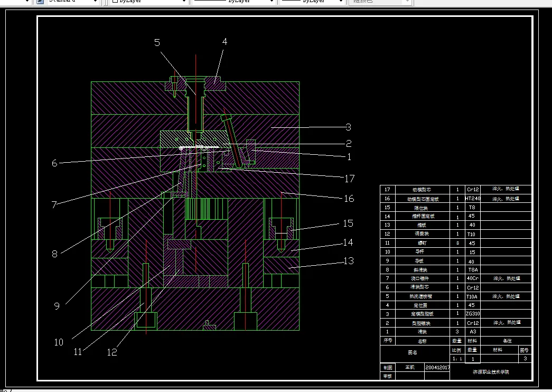The image size is (552, 392).
Task: Select balloon label 6 left of the drawing
Action: tap(54, 163)
